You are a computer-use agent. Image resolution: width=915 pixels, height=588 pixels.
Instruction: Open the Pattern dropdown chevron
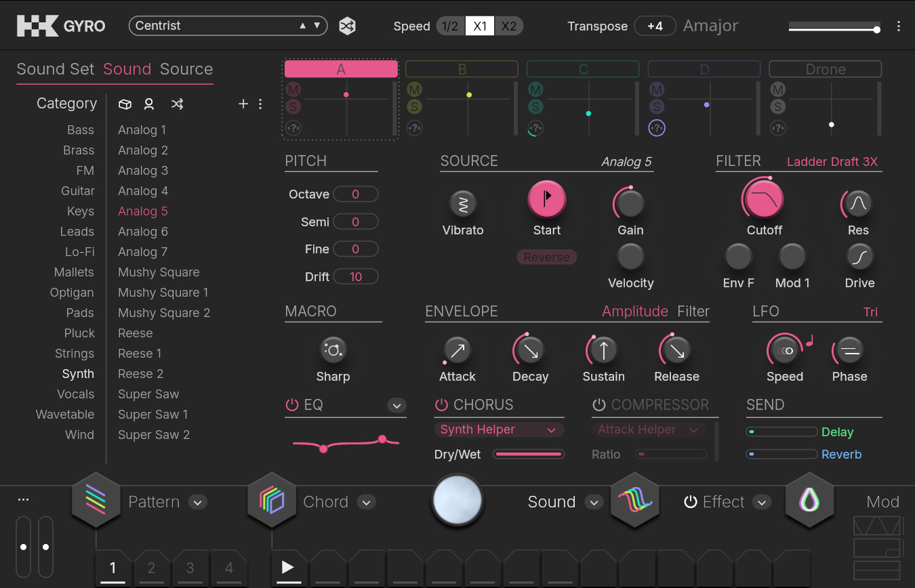(x=197, y=502)
